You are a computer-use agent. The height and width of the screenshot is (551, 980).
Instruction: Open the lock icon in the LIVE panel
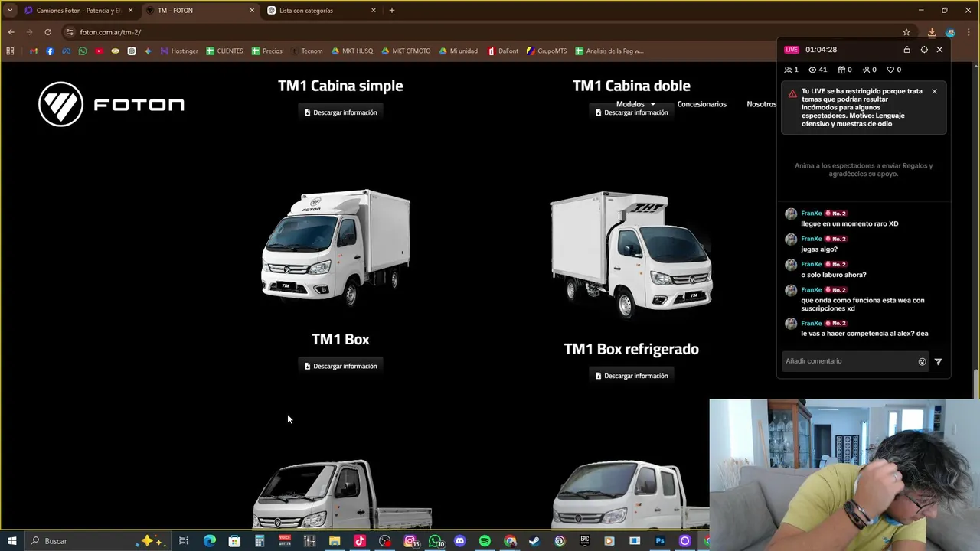pos(907,50)
